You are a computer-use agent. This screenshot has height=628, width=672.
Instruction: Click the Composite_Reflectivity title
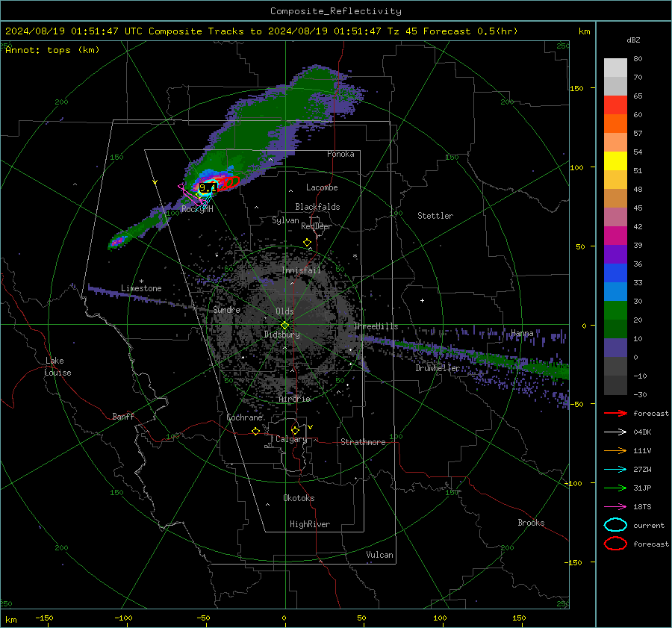coord(336,11)
